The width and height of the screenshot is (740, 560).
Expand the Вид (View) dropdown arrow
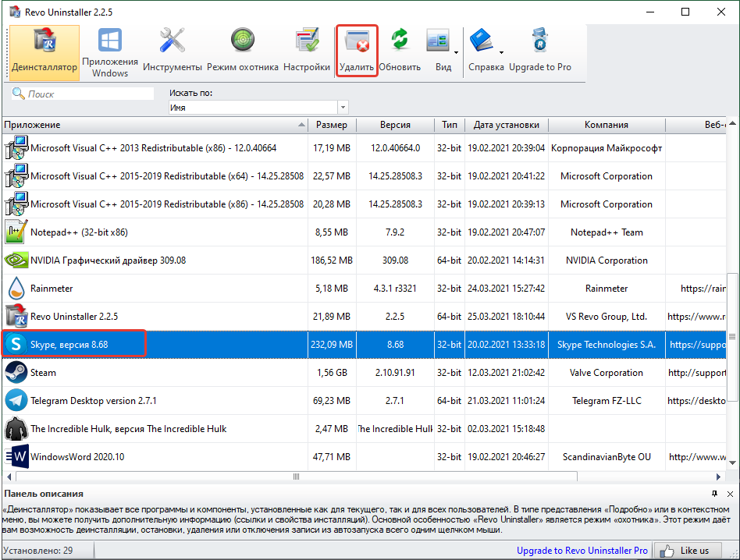[456, 53]
